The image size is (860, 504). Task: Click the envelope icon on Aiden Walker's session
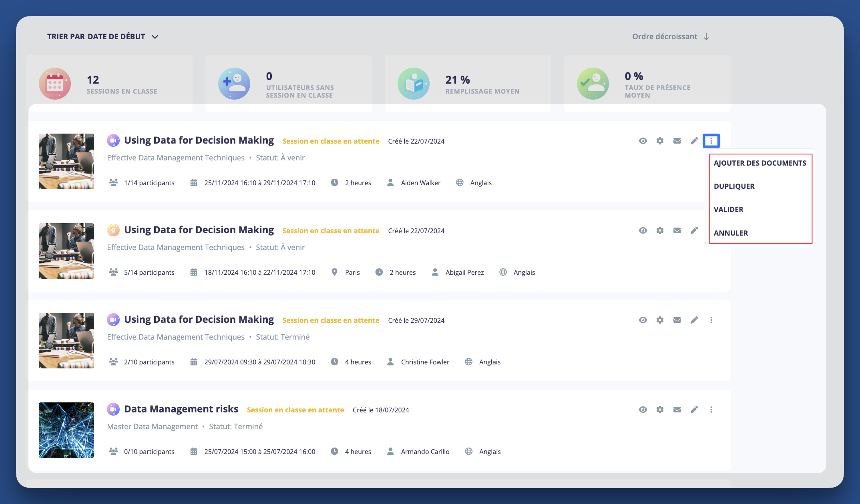click(x=677, y=141)
